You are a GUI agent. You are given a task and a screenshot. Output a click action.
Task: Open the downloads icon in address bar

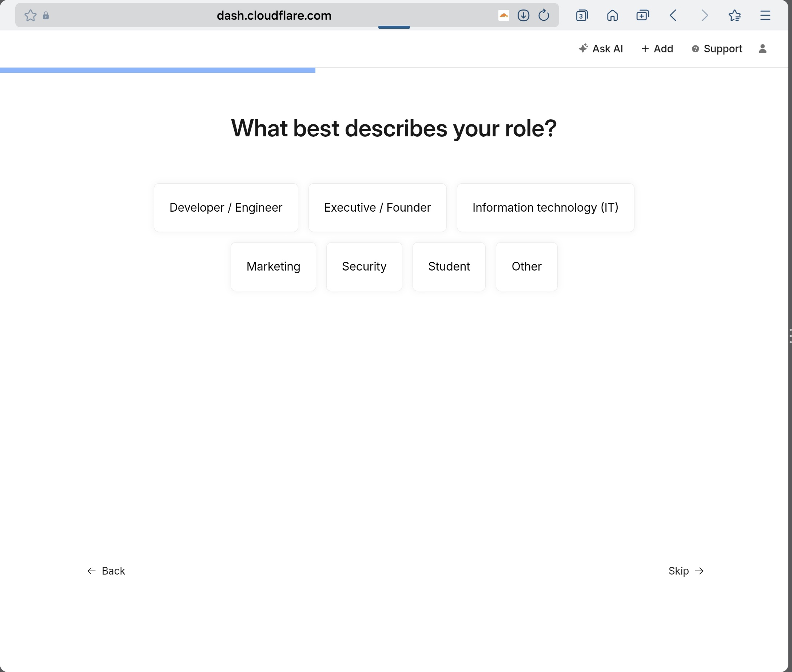523,15
